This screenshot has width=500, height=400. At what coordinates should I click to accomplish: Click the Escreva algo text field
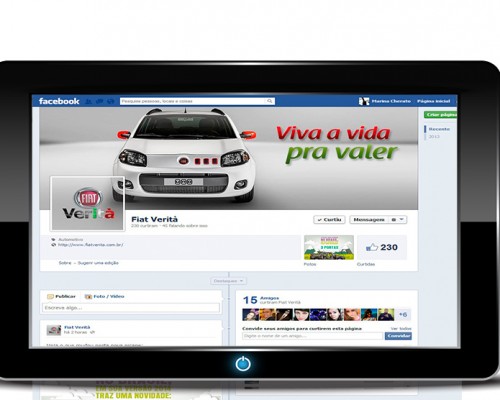[131, 308]
